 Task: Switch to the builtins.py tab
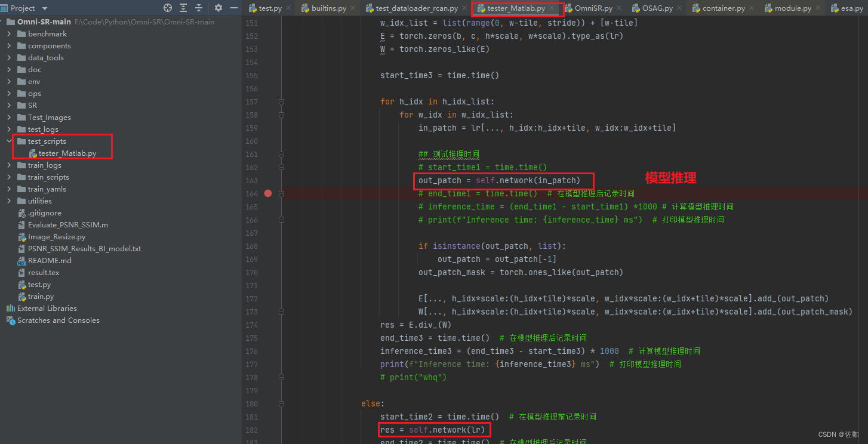tap(328, 8)
